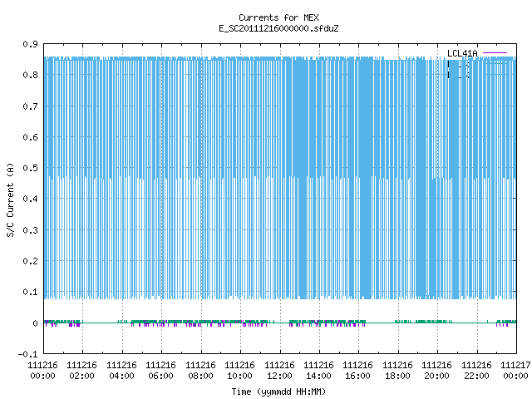Click the 111216 16:00 time tick label
Screen dimensions: 532x399
pos(357,371)
